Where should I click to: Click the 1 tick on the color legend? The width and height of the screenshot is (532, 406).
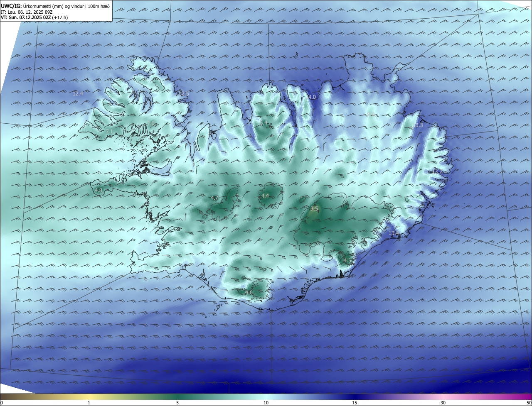click(89, 403)
